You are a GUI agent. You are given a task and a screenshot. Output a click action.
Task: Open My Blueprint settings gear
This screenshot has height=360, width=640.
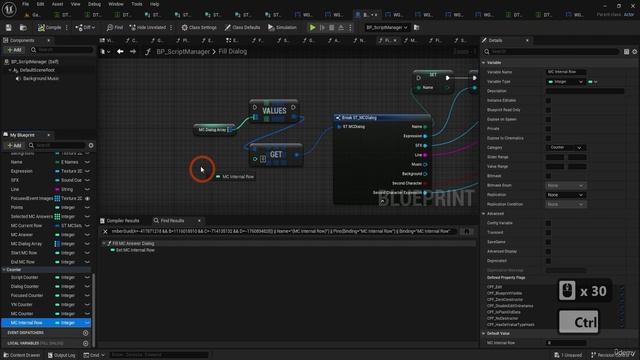(x=91, y=145)
